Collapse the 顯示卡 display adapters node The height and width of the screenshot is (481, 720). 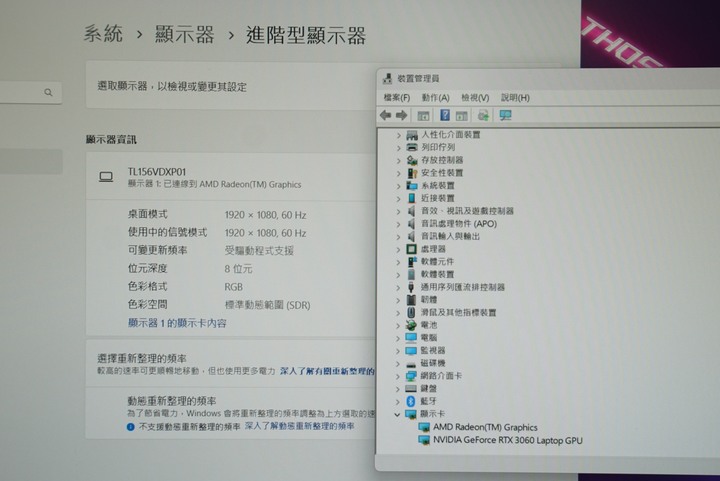[397, 414]
